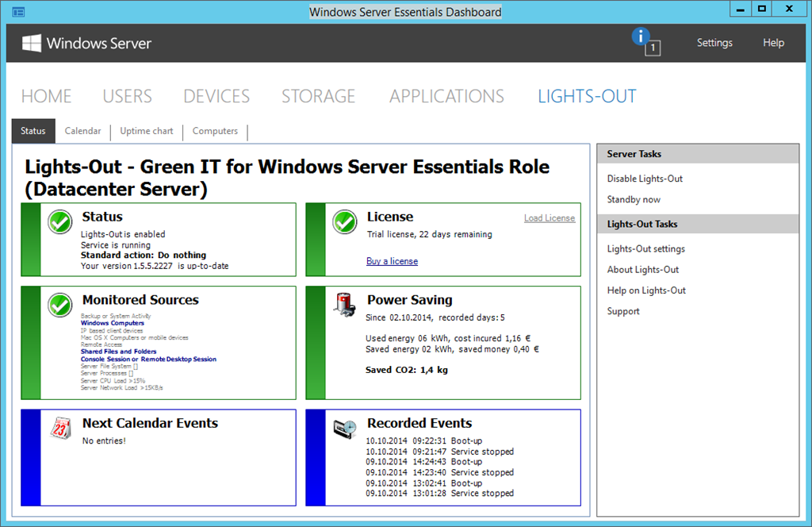This screenshot has height=527, width=812.
Task: Click the Server Processes source line
Action: (107, 373)
